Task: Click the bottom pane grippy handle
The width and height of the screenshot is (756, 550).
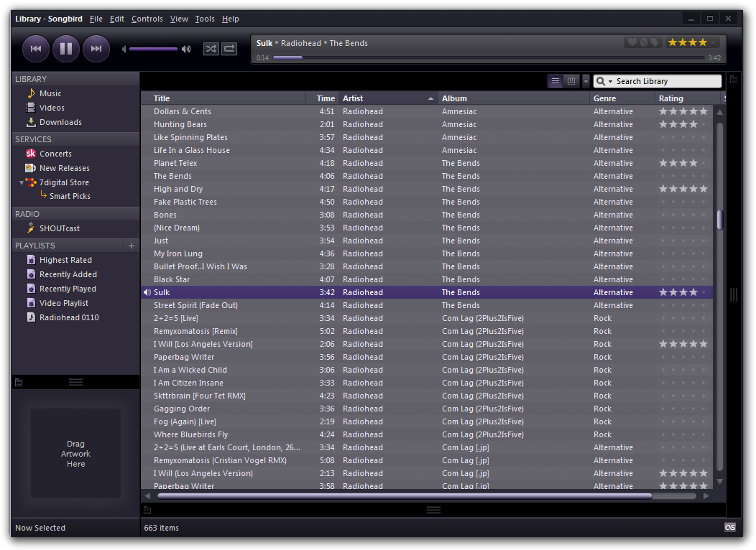Action: pyautogui.click(x=433, y=510)
